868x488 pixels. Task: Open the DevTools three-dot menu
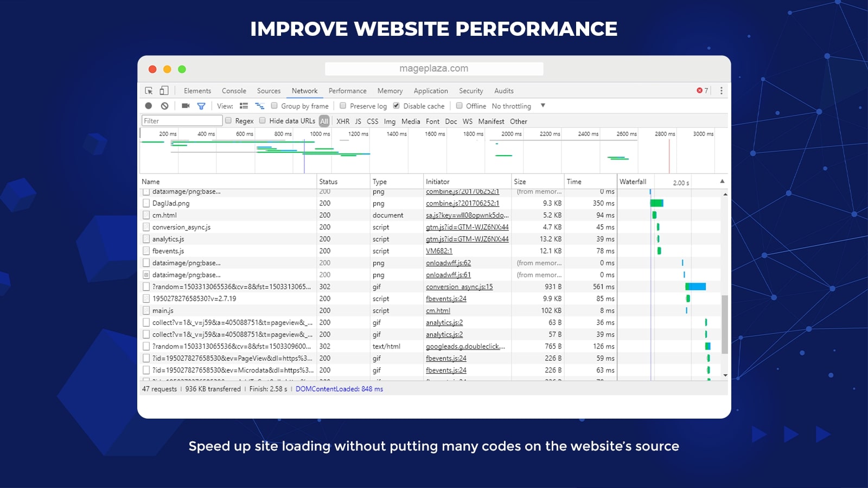(x=721, y=91)
